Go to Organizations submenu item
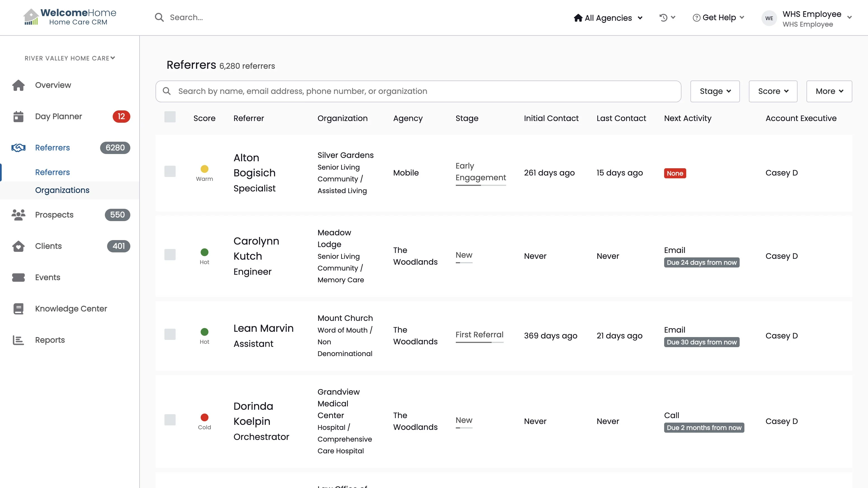Screen dimensions: 868x488 [x=62, y=190]
